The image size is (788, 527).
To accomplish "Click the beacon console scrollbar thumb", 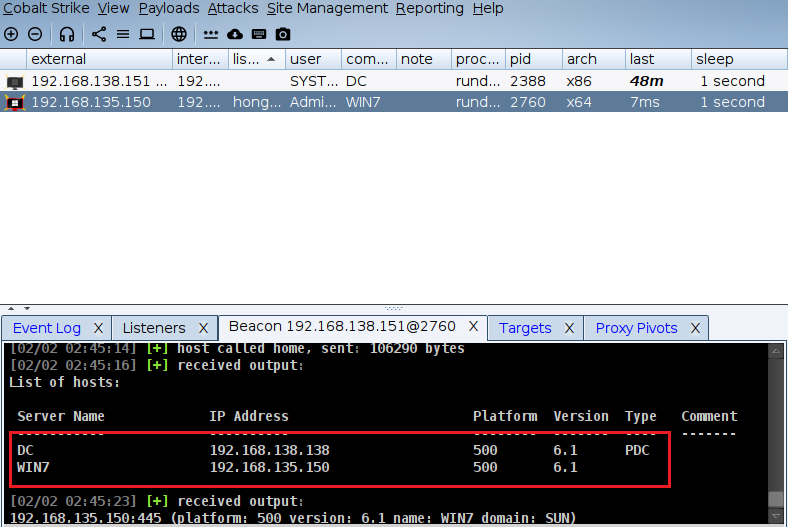I will tap(775, 499).
